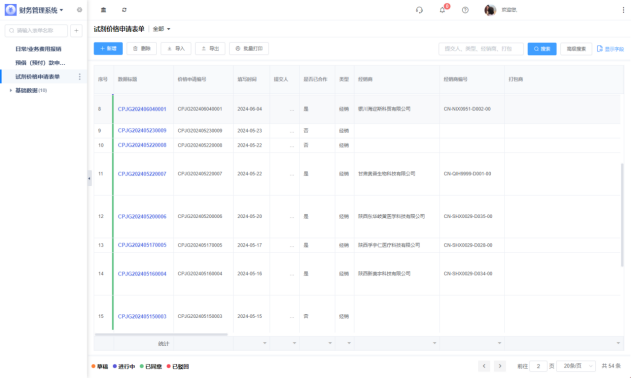632x378 pixels.
Task: Click the go-to page number field
Action: tap(538, 366)
